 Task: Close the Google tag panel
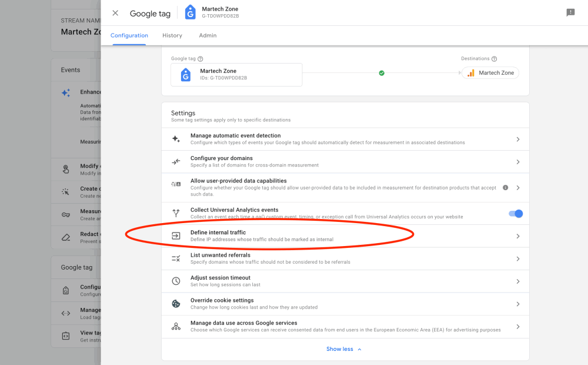[115, 13]
